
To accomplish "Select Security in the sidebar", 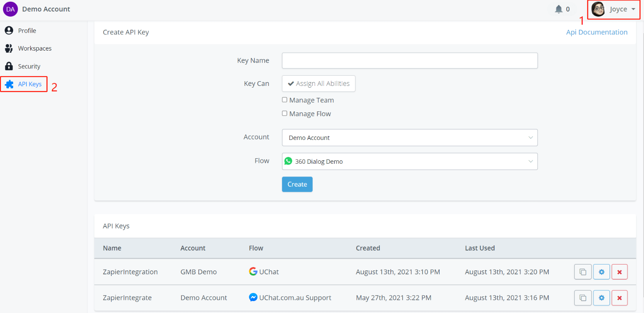I will click(28, 66).
